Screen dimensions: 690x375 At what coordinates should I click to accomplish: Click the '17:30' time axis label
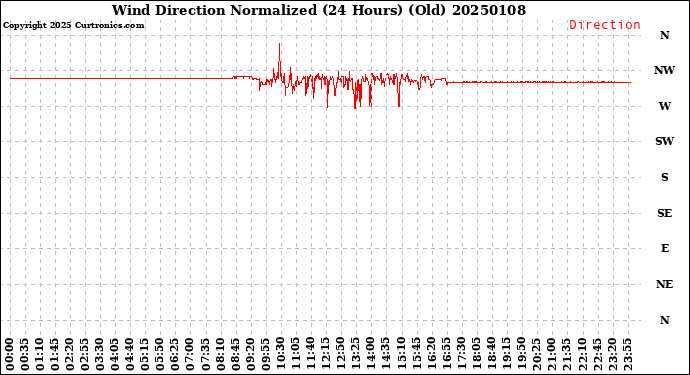(461, 355)
